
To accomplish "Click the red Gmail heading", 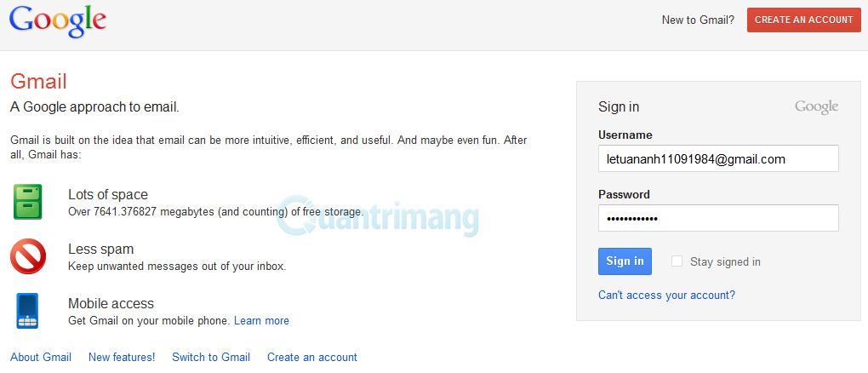I will (39, 82).
